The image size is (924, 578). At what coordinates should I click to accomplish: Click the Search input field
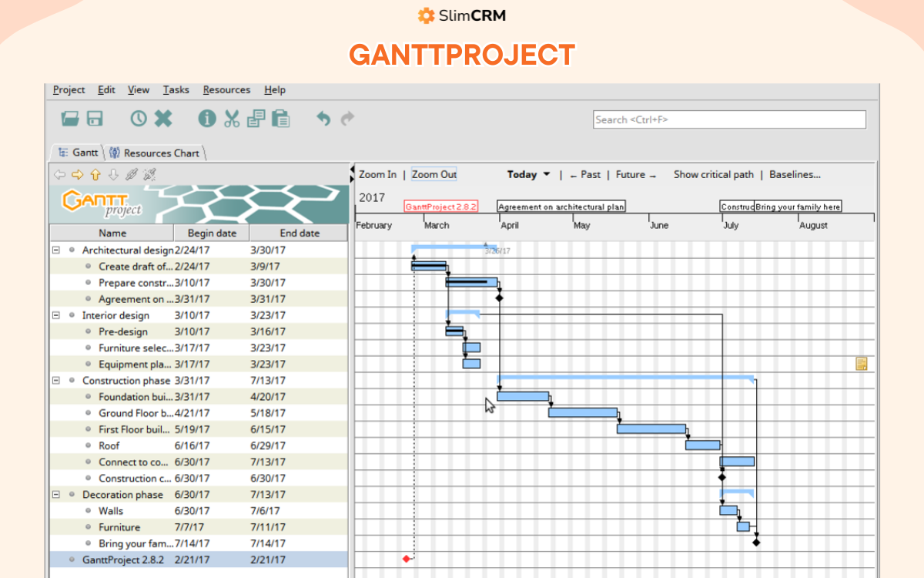tap(729, 119)
